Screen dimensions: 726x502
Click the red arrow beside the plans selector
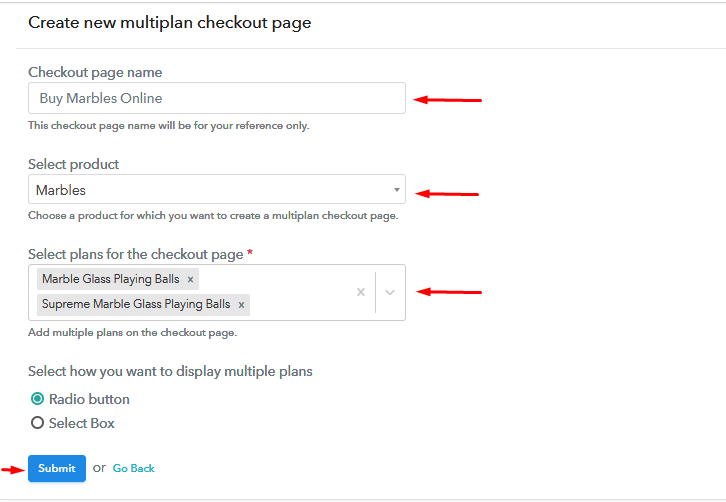click(x=449, y=292)
